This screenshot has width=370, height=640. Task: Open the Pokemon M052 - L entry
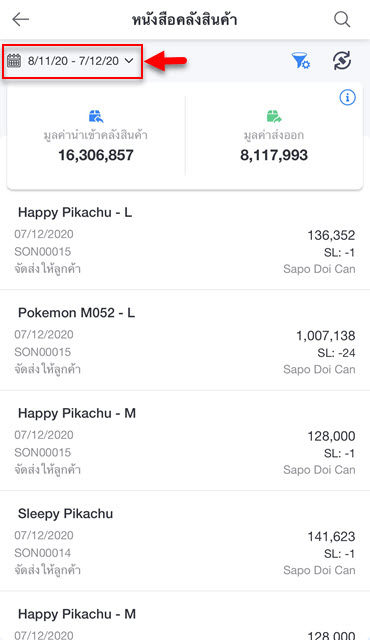point(185,340)
